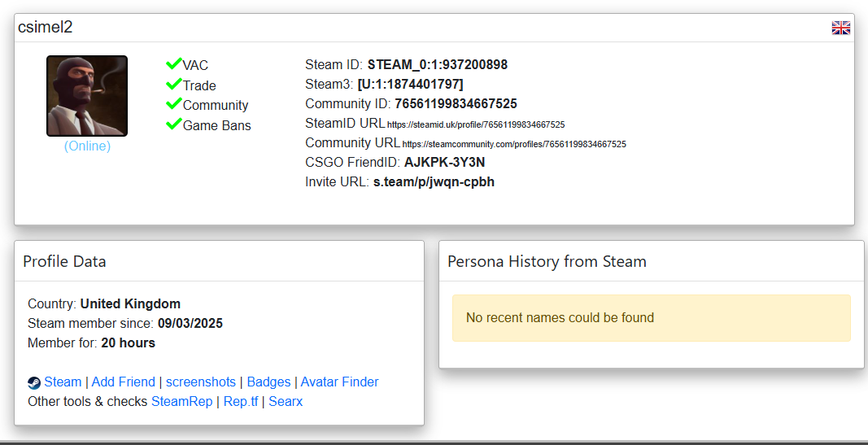This screenshot has height=445, width=868.
Task: Click the UK flag icon
Action: pyautogui.click(x=840, y=28)
